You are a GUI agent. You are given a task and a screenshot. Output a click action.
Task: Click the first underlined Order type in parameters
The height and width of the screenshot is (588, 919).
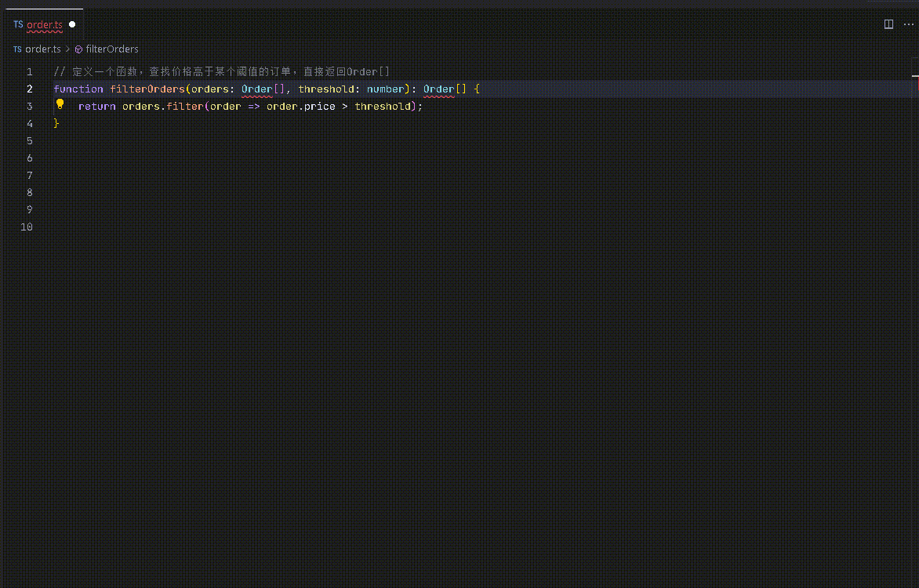pos(256,89)
